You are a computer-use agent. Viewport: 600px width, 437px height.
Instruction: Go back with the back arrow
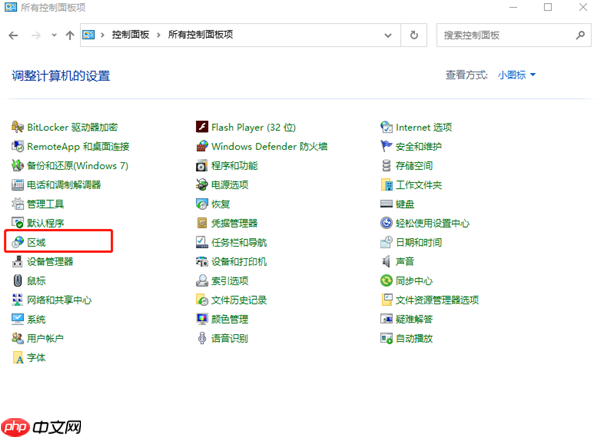(13, 36)
